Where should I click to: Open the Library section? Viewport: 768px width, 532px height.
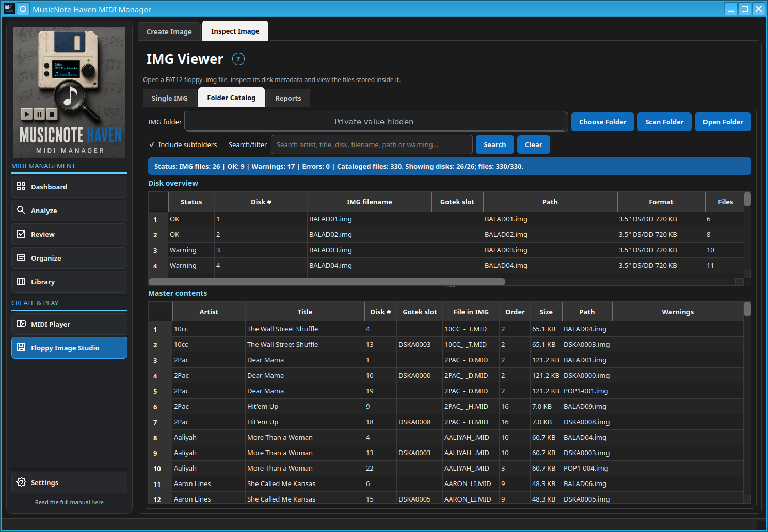pos(69,282)
